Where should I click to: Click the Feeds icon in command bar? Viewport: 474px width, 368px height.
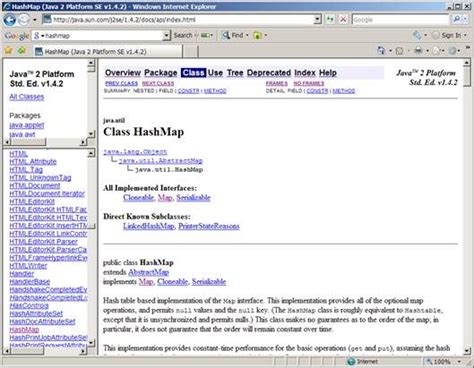tap(399, 51)
